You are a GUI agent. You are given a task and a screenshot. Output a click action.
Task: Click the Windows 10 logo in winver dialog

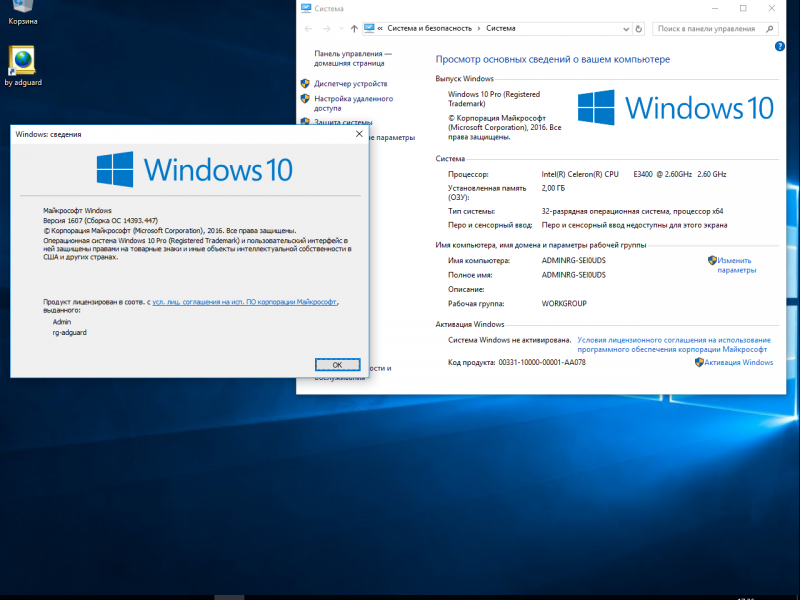[x=194, y=169]
